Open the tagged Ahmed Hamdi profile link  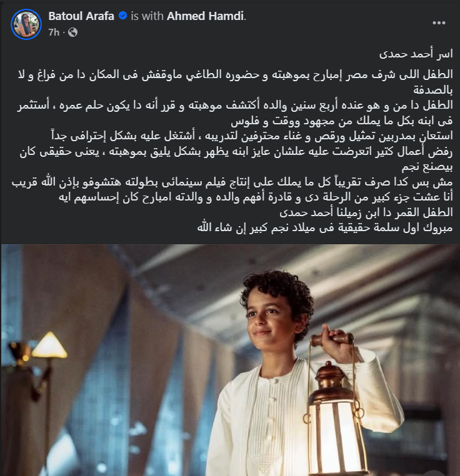coord(206,16)
